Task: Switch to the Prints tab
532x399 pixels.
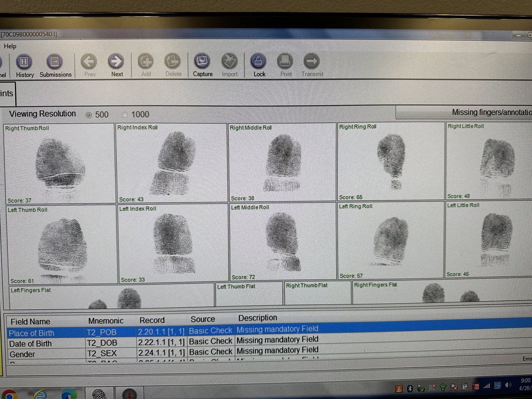Action: (7, 93)
